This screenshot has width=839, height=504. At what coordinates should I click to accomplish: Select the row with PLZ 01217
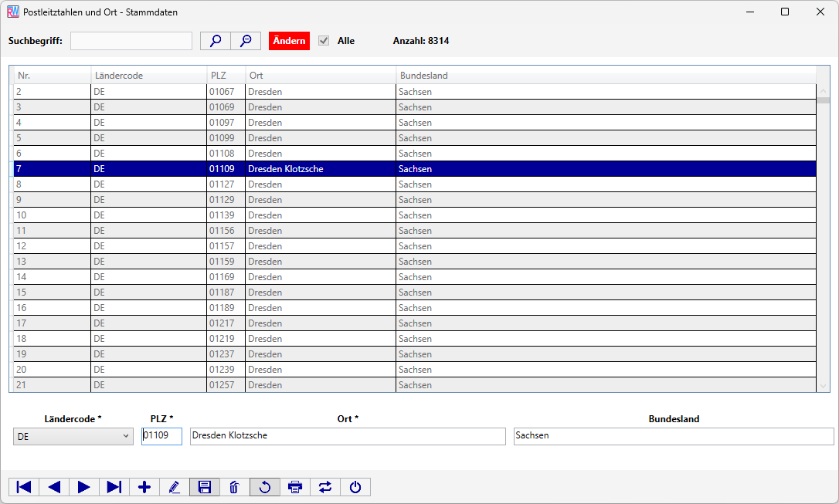415,324
